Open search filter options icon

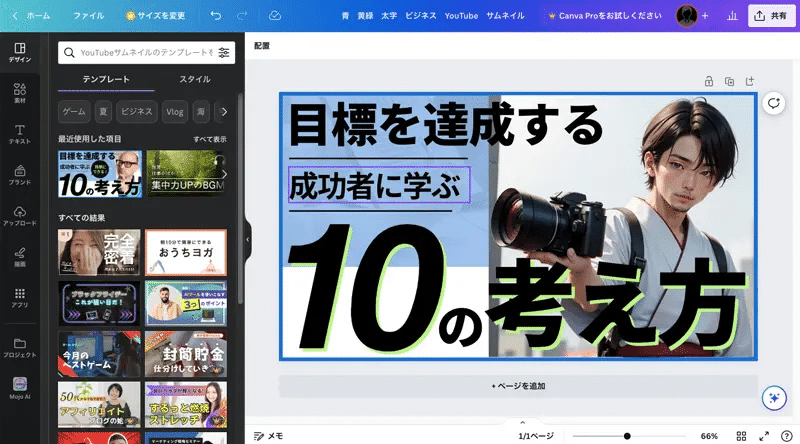click(x=223, y=53)
